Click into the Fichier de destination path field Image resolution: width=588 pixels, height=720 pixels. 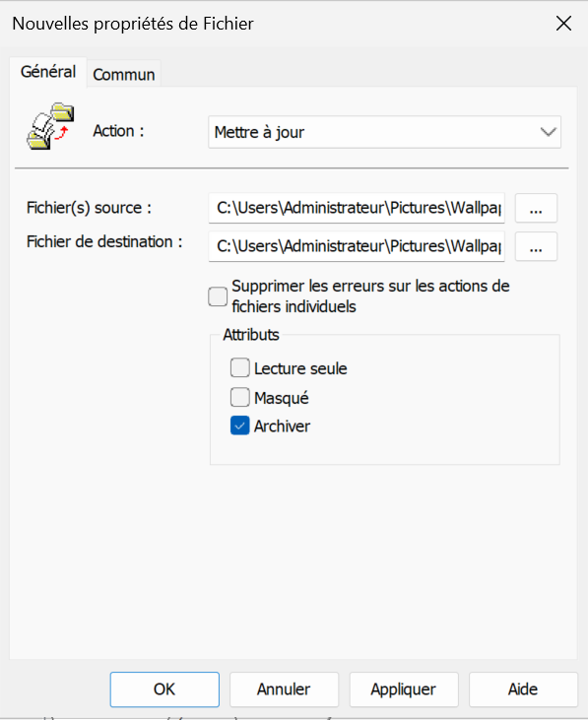click(357, 246)
